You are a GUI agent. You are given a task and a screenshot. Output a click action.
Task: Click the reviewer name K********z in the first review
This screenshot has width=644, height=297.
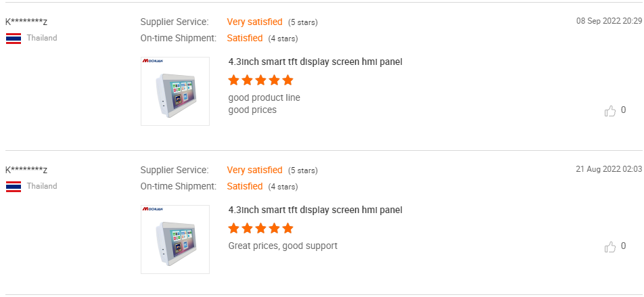click(x=26, y=22)
